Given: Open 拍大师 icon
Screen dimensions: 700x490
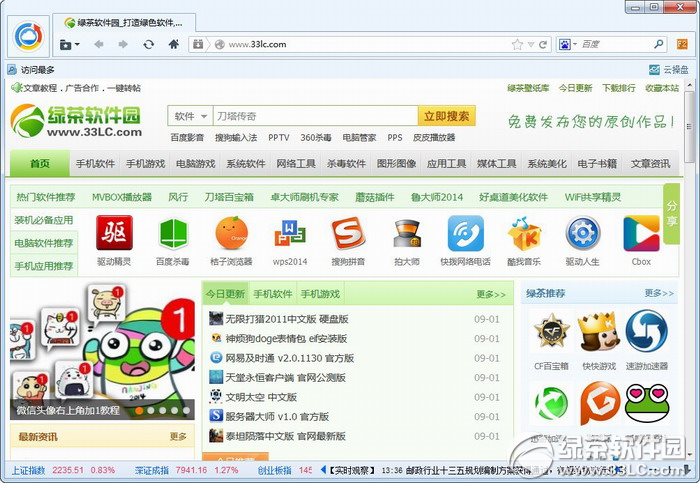Looking at the screenshot, I should click(x=407, y=234).
